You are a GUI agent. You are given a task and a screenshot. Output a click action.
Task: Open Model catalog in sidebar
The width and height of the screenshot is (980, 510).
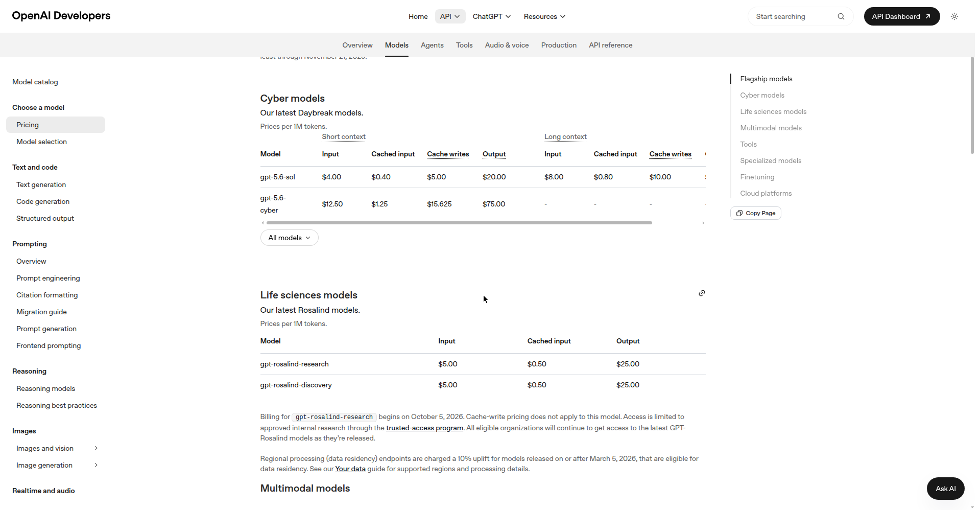coord(35,82)
